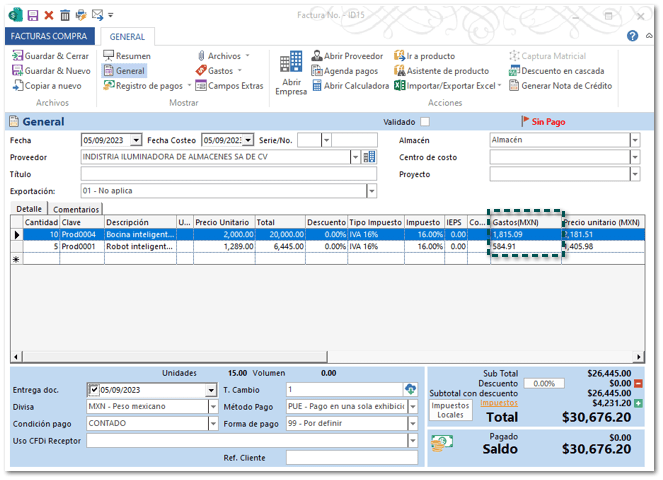The height and width of the screenshot is (480, 663).
Task: Select the GENERAL ribbon tab
Action: click(x=127, y=37)
